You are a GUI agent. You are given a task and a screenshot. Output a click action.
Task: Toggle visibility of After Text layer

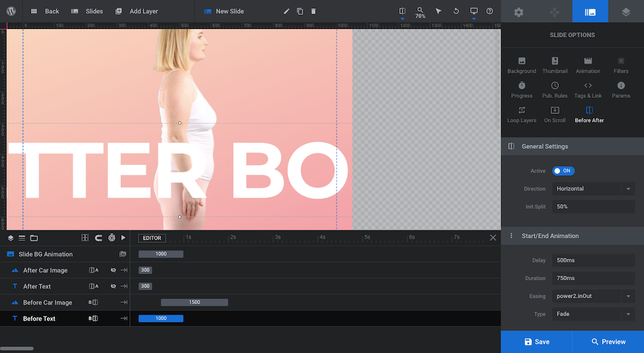(113, 286)
